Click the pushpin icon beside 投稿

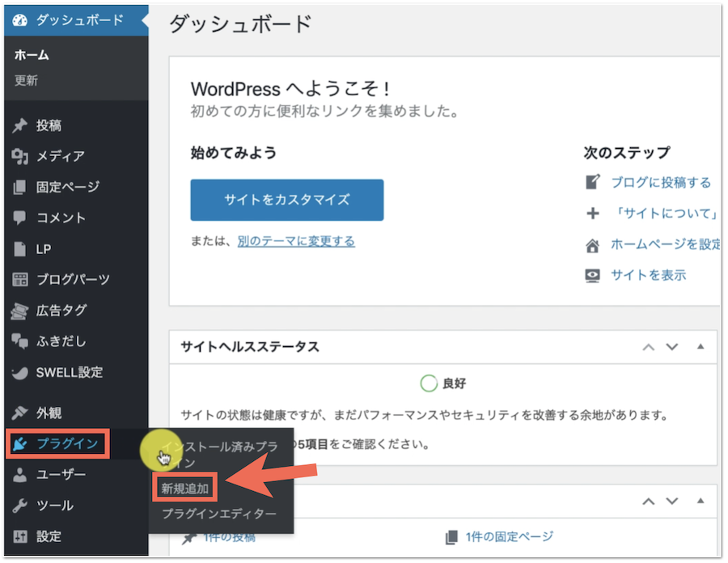(x=20, y=126)
